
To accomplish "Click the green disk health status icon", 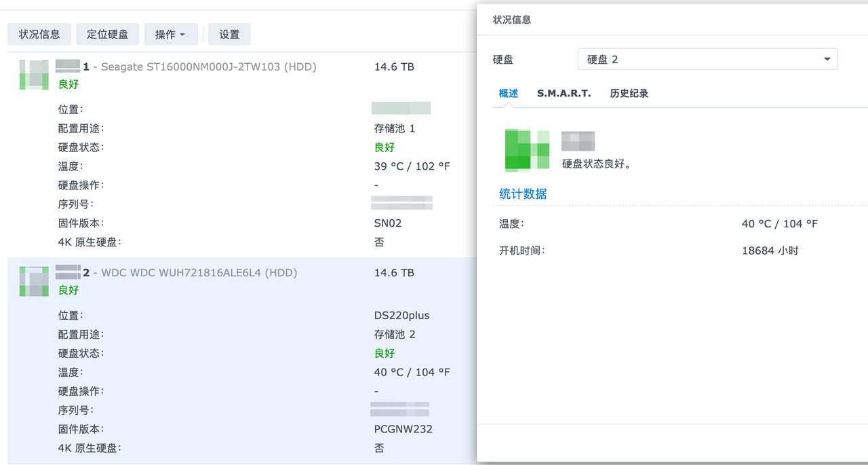I will [527, 149].
